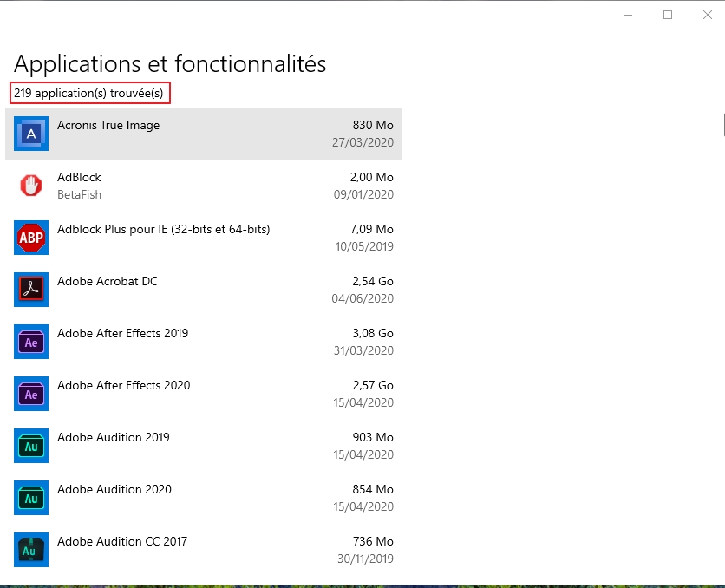Click the AdBlock red hand icon
The image size is (725, 588).
tap(31, 186)
